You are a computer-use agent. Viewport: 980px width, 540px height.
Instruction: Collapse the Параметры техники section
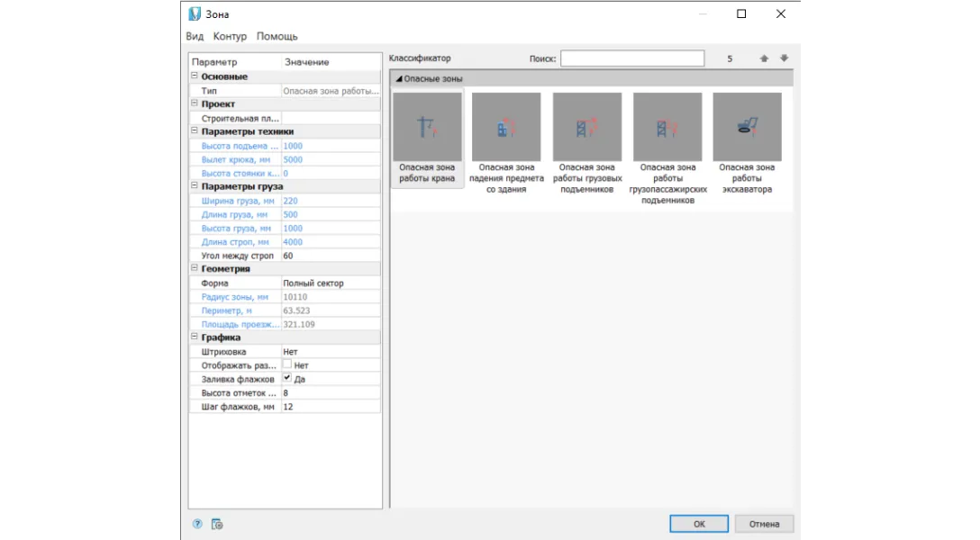[195, 130]
